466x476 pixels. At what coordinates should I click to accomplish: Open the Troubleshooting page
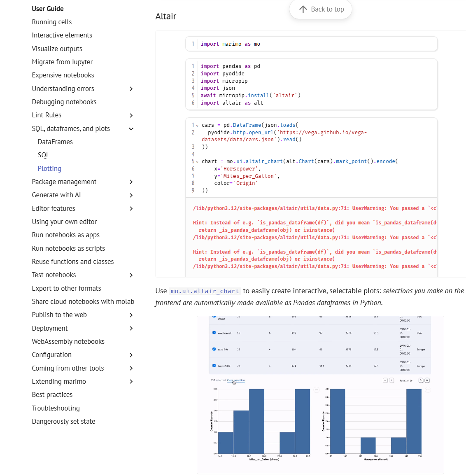[56, 408]
